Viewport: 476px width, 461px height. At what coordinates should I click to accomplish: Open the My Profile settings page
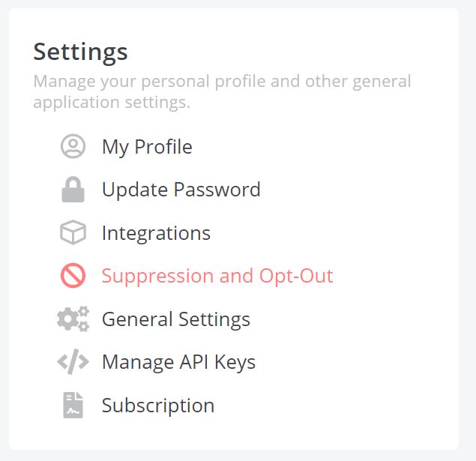(147, 147)
